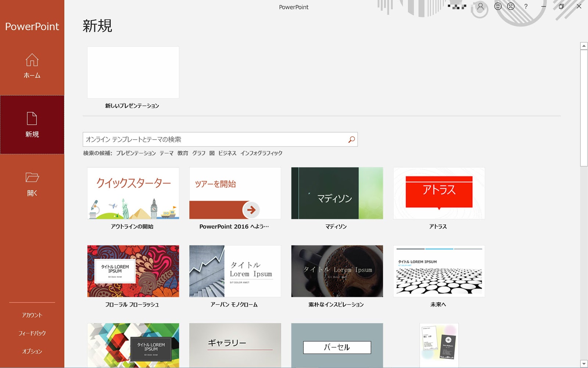Click the アウトラインの開始 caption
The image size is (588, 368).
click(132, 227)
